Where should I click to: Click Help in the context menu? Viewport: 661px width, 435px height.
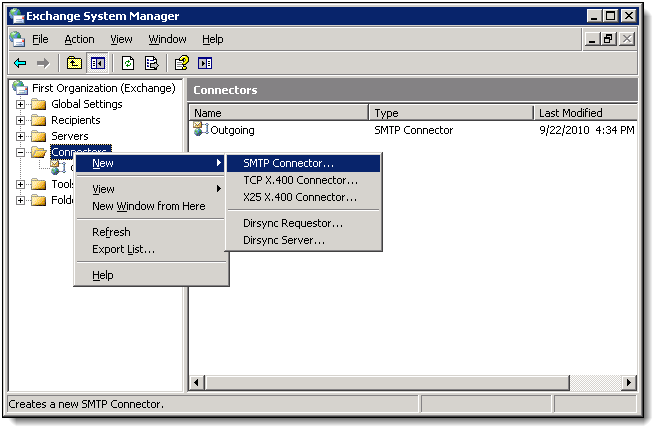pos(152,275)
